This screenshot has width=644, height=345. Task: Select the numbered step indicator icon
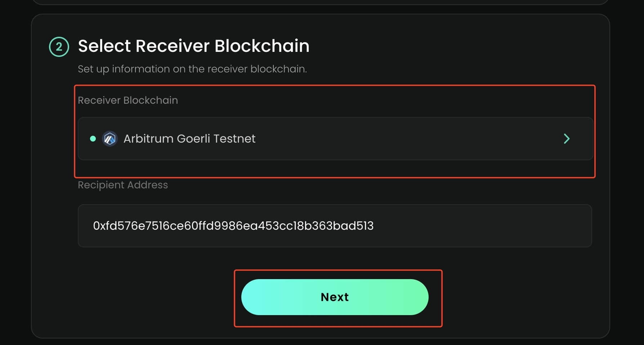(x=59, y=46)
